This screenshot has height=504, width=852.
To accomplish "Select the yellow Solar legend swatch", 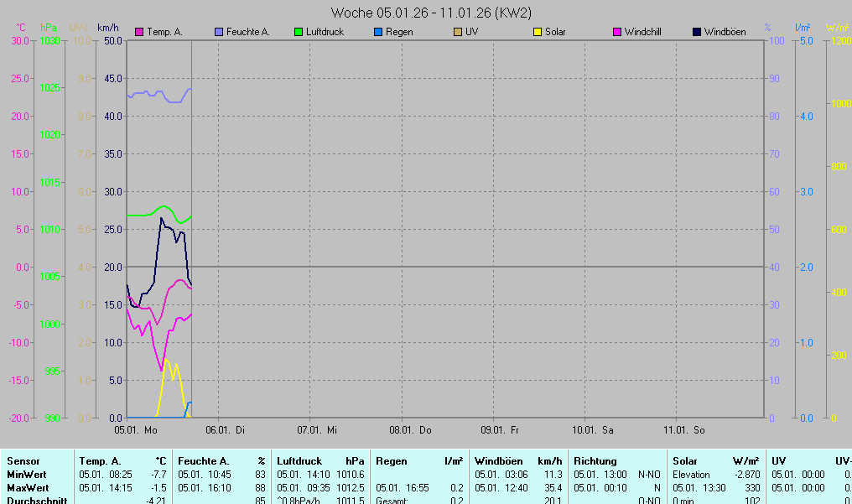I will [538, 33].
